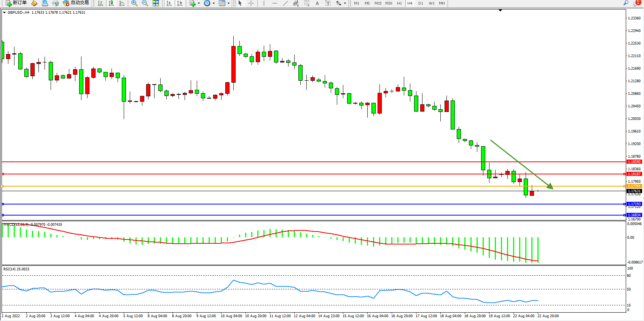
Task: Switch chart to candlestick mode
Action: click(x=111, y=3)
